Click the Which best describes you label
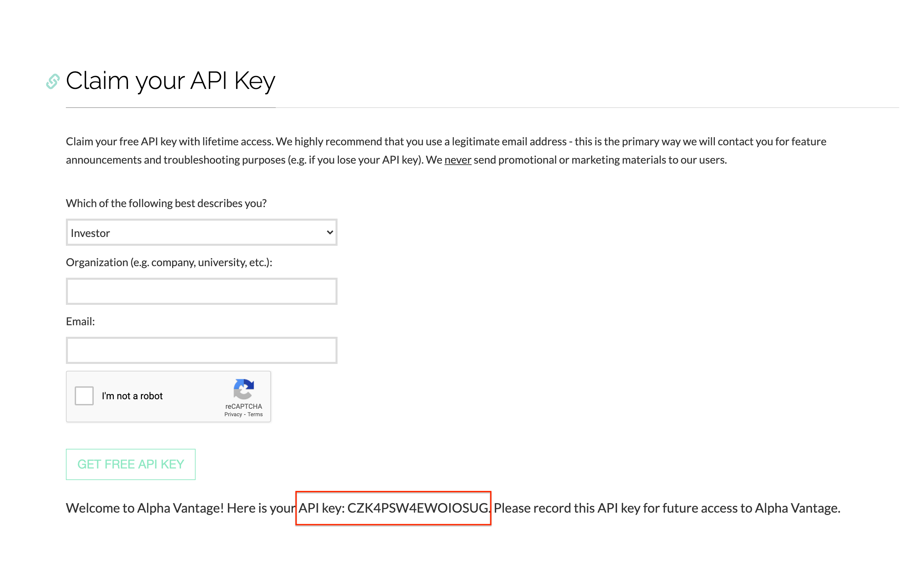The image size is (923, 588). click(x=166, y=203)
